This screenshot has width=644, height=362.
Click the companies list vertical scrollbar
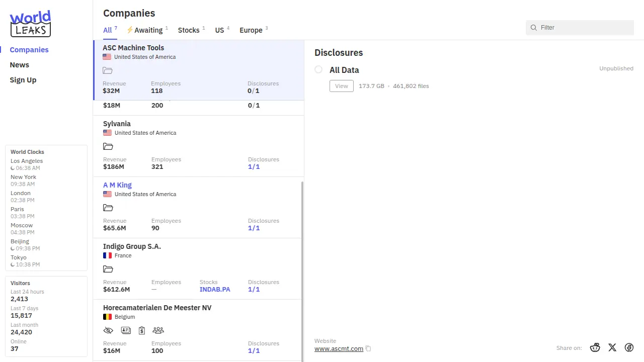302,271
